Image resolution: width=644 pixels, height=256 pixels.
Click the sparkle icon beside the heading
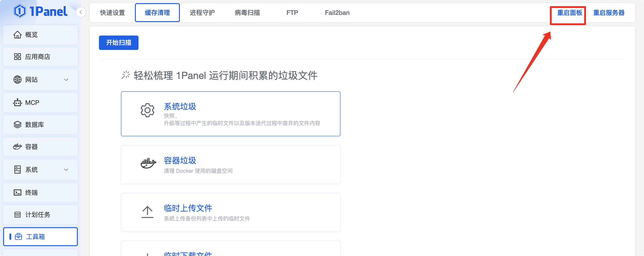[x=126, y=75]
